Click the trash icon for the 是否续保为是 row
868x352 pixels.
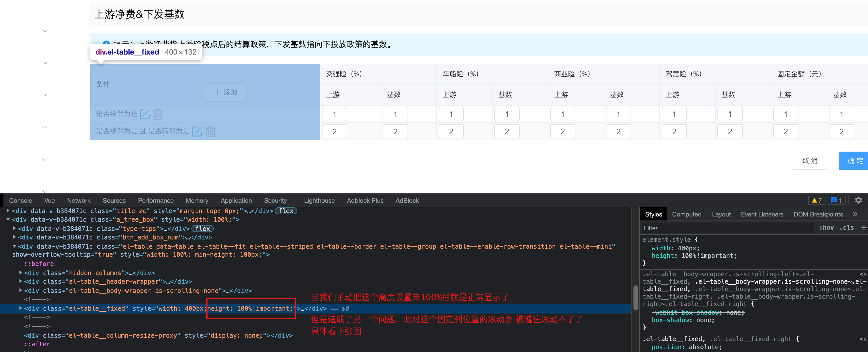click(158, 114)
